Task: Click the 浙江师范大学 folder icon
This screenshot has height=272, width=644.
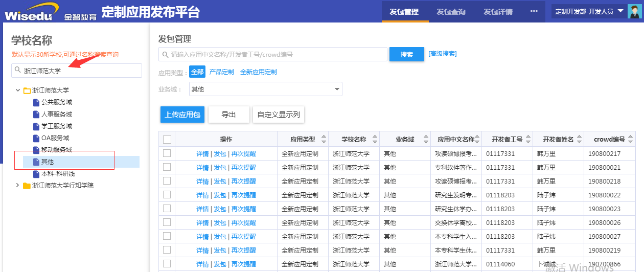Action: click(x=27, y=90)
